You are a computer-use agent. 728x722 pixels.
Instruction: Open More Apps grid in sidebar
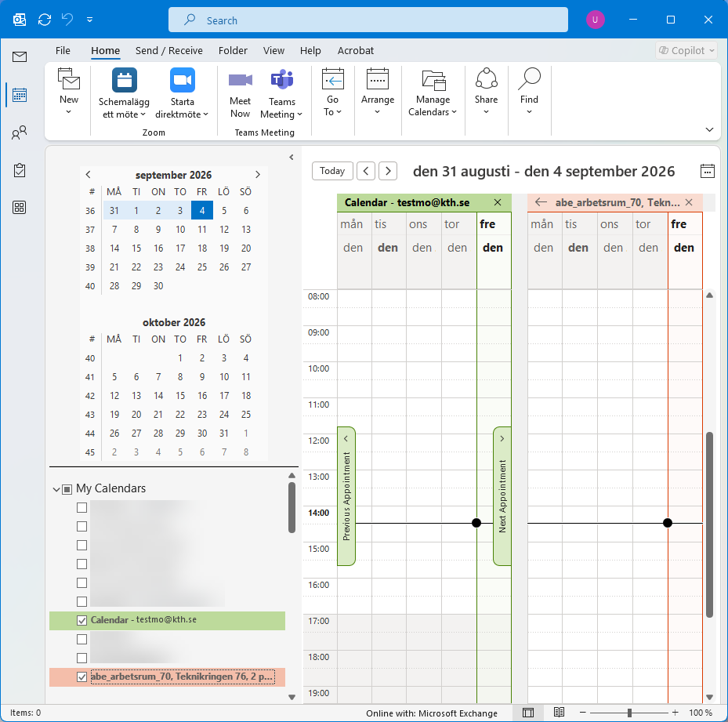(20, 207)
